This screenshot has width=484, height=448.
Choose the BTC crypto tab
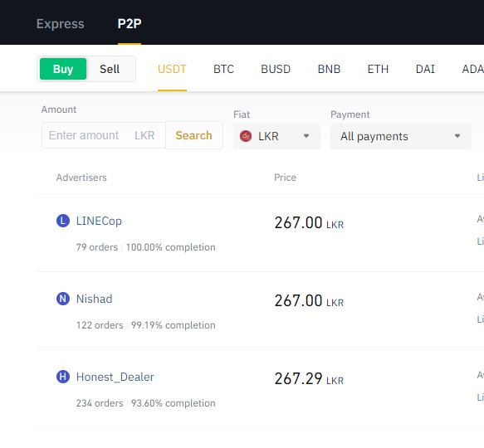coord(223,69)
